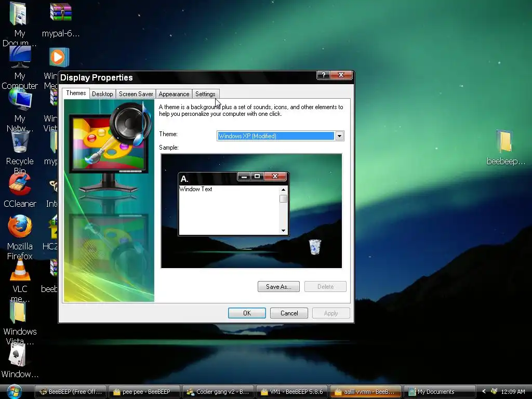The width and height of the screenshot is (532, 399).
Task: Switch to aallll vvmm - BeeB... taskbar window
Action: click(365, 392)
